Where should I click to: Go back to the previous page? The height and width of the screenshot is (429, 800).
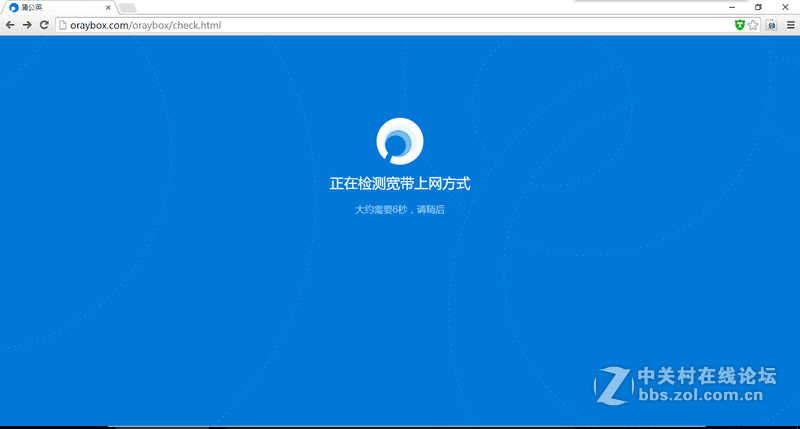point(10,25)
